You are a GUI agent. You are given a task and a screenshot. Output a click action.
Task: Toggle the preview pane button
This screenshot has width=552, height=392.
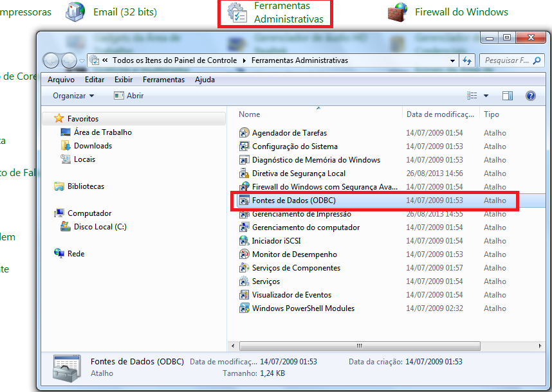(508, 96)
